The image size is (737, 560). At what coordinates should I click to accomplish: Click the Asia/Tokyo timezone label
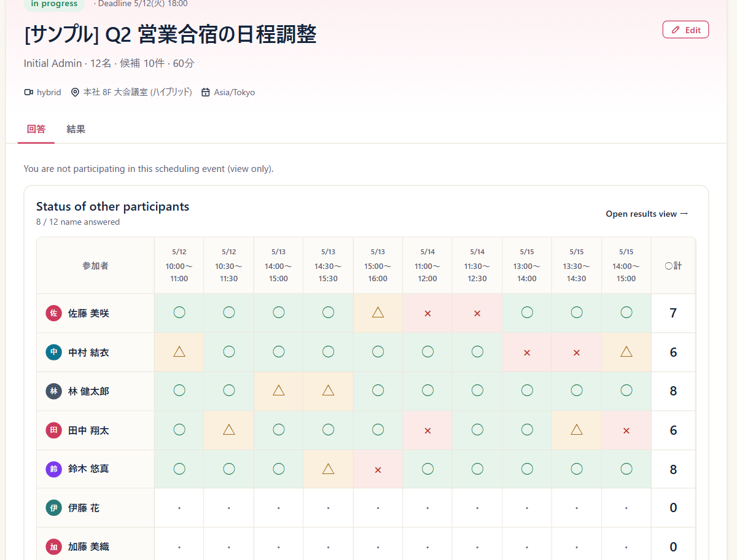pos(235,92)
